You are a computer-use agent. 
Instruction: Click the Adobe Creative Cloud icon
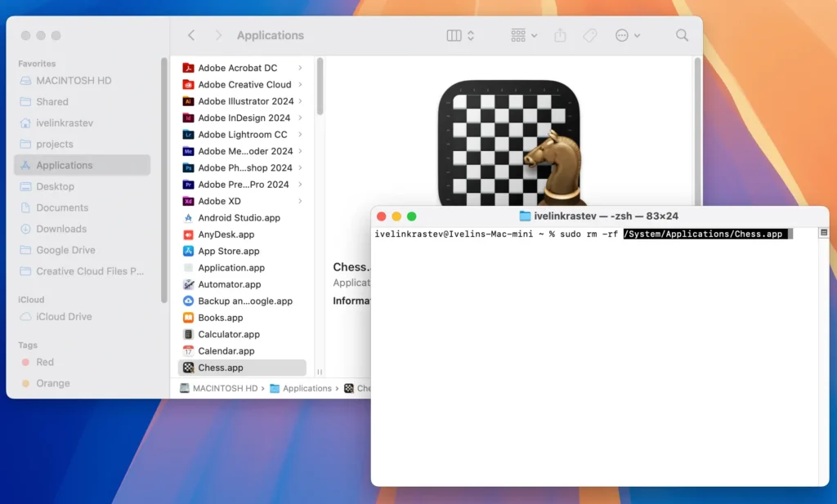coord(188,84)
